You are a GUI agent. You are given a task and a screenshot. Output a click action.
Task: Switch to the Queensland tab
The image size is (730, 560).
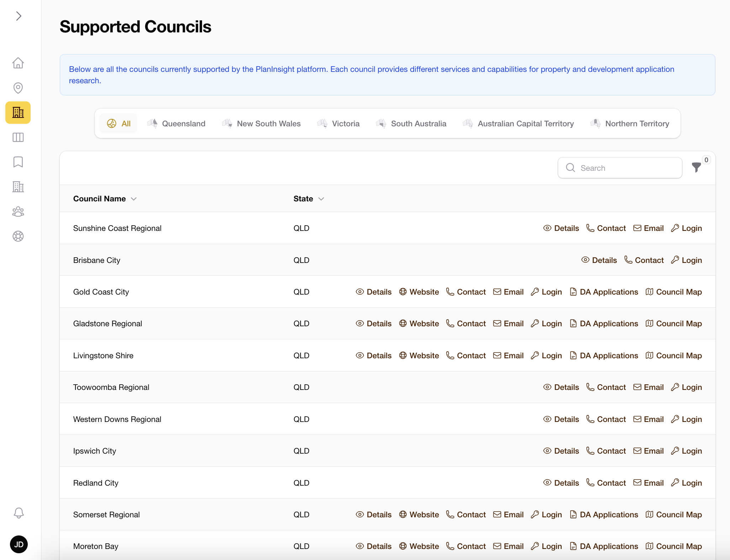176,123
